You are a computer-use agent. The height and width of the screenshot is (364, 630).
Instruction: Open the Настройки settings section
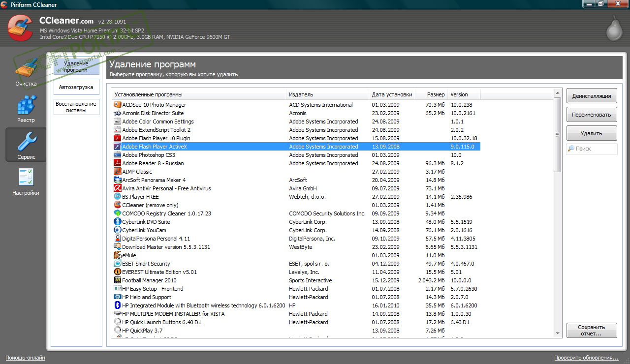click(x=26, y=182)
